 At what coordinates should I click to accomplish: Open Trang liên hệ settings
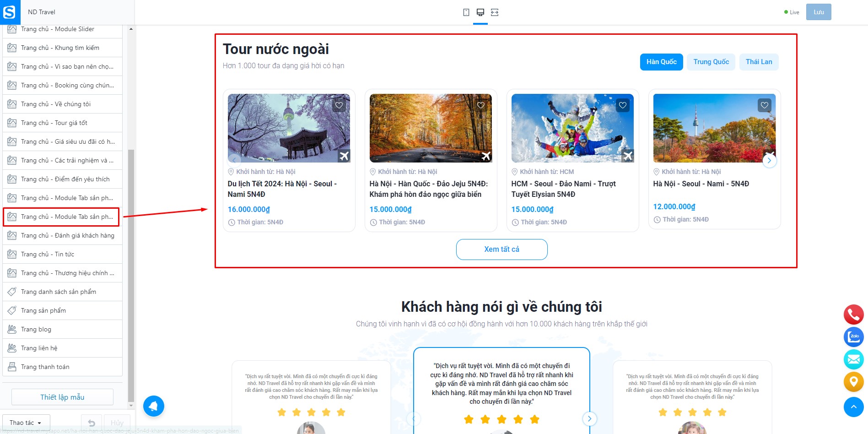pos(62,348)
